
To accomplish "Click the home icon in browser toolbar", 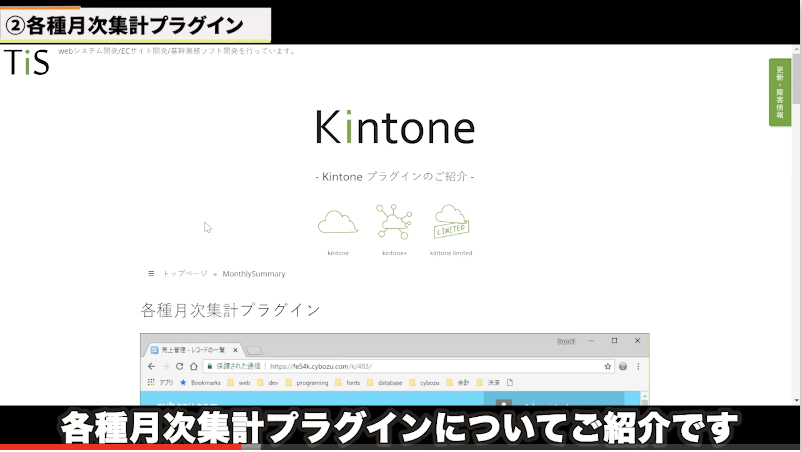I will click(x=194, y=367).
